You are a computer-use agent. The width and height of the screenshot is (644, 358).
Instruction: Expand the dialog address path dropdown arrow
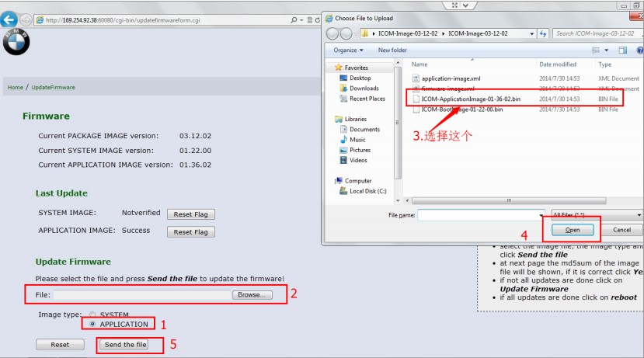pos(532,33)
